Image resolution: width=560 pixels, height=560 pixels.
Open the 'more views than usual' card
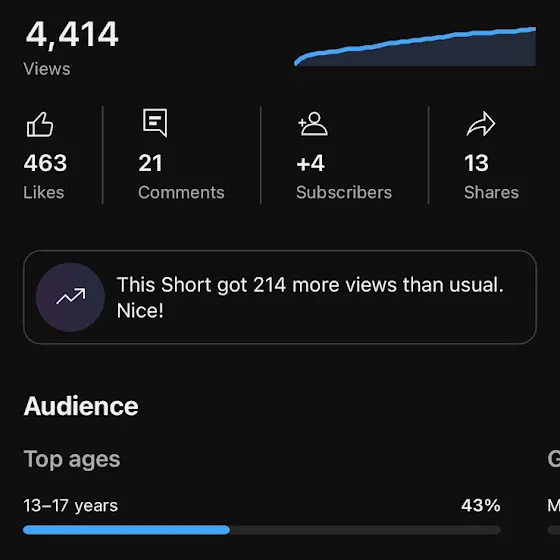[x=280, y=297]
